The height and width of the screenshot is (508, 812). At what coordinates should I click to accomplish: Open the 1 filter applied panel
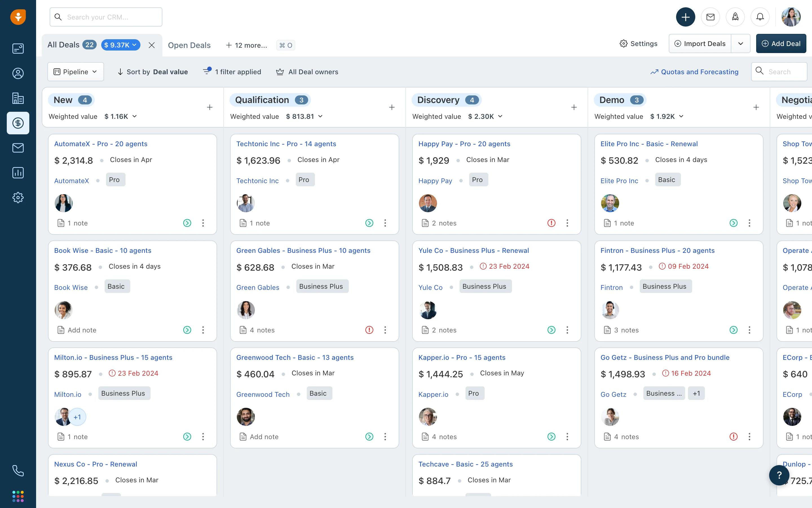click(x=232, y=72)
